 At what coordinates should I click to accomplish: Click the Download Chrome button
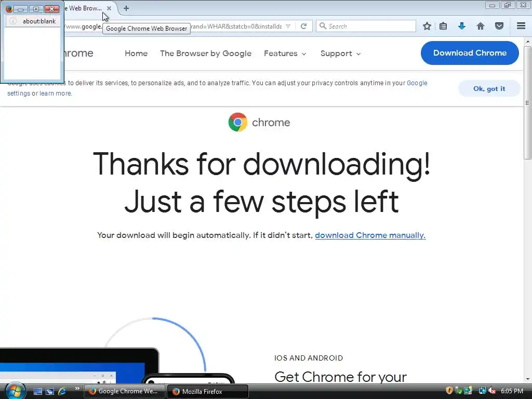point(470,53)
